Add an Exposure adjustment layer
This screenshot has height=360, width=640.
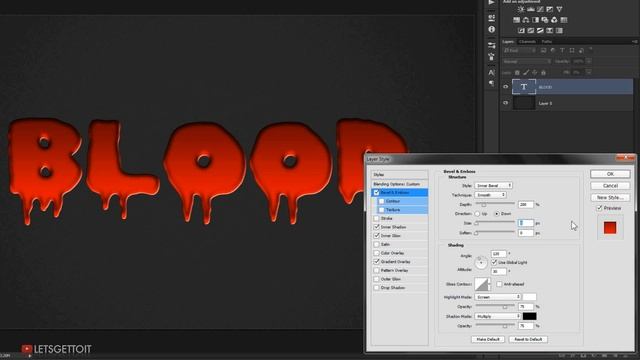pos(549,9)
